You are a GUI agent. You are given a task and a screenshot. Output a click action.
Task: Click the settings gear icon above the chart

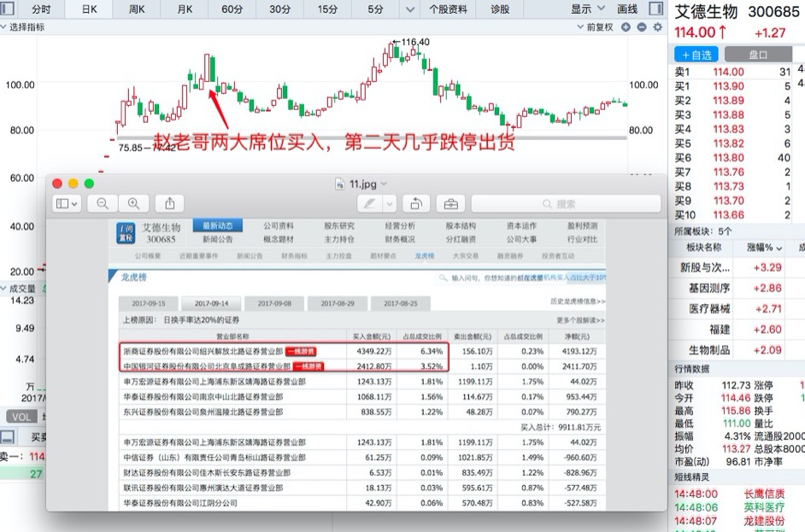tap(657, 27)
